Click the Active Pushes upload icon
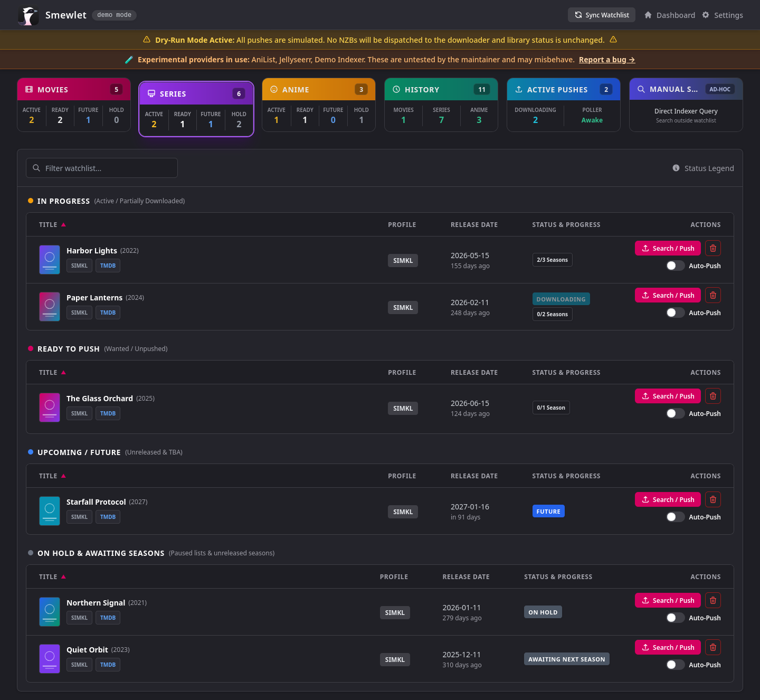The width and height of the screenshot is (760, 700). coord(519,89)
